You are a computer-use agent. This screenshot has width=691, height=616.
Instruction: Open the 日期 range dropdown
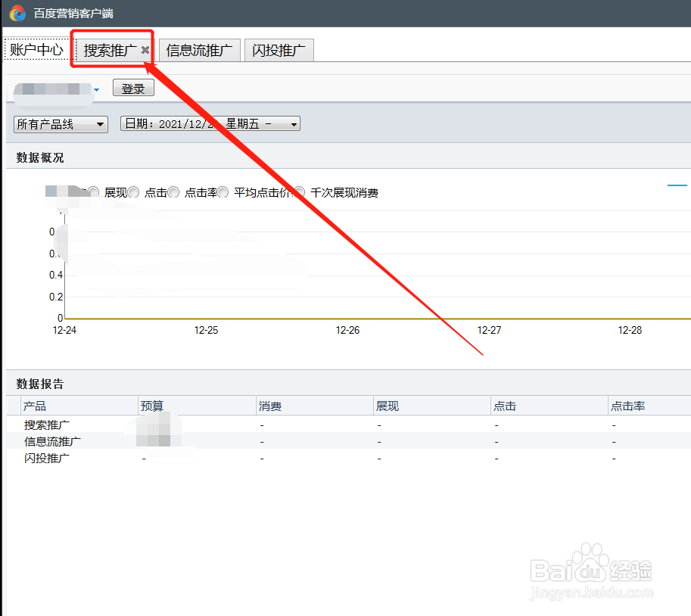(210, 124)
